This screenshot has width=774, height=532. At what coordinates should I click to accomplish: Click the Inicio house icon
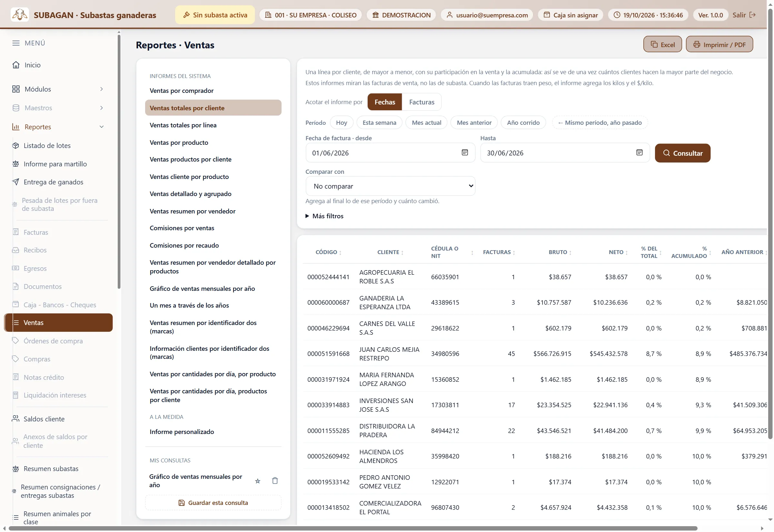16,65
